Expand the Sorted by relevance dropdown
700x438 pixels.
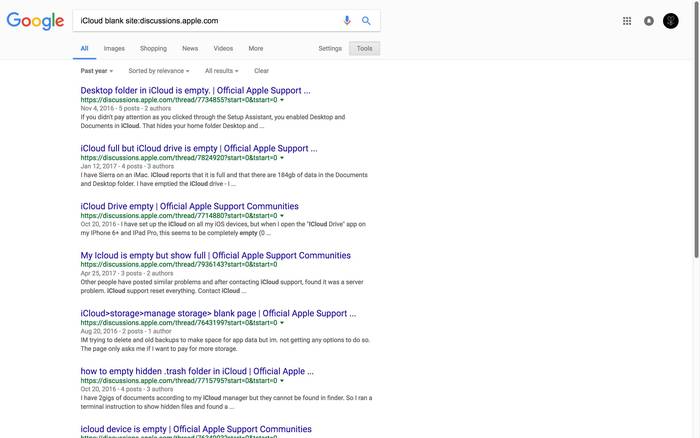(x=158, y=71)
